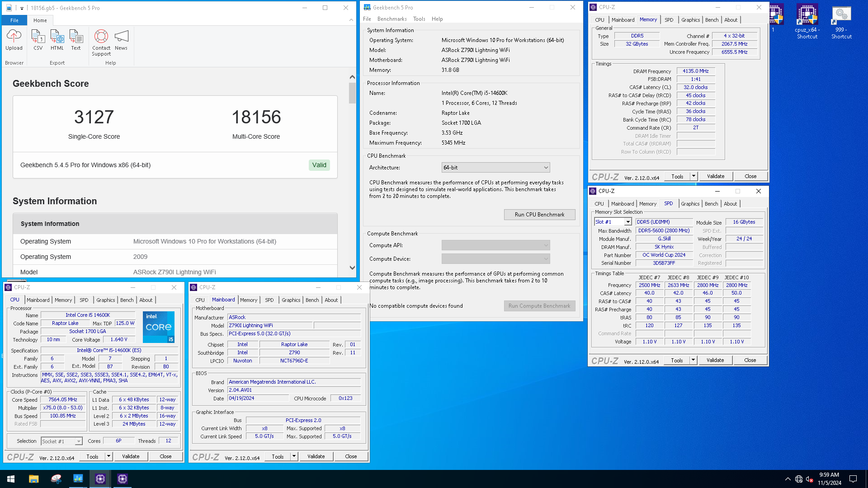Image resolution: width=868 pixels, height=488 pixels.
Task: Click CPU-Z icon in Mainboard window title bar
Action: click(193, 287)
